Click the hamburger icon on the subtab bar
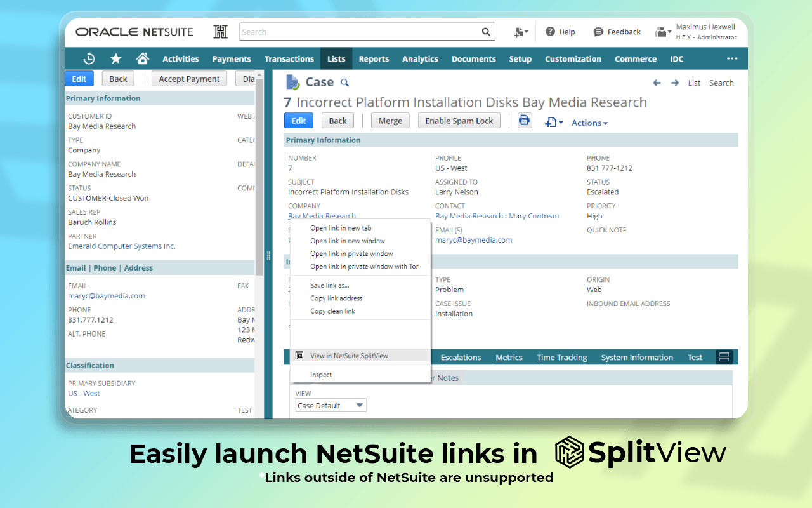Screen dimensions: 812x508 (x=724, y=357)
